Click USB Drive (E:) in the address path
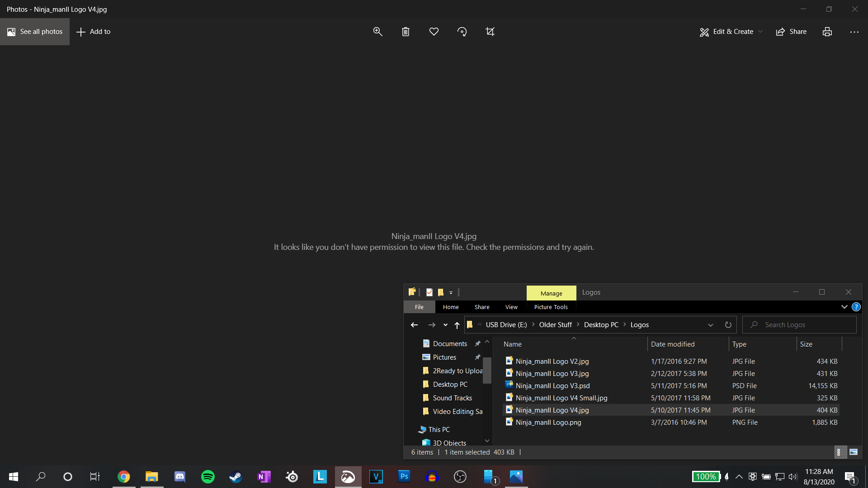868x488 pixels. [x=506, y=325]
